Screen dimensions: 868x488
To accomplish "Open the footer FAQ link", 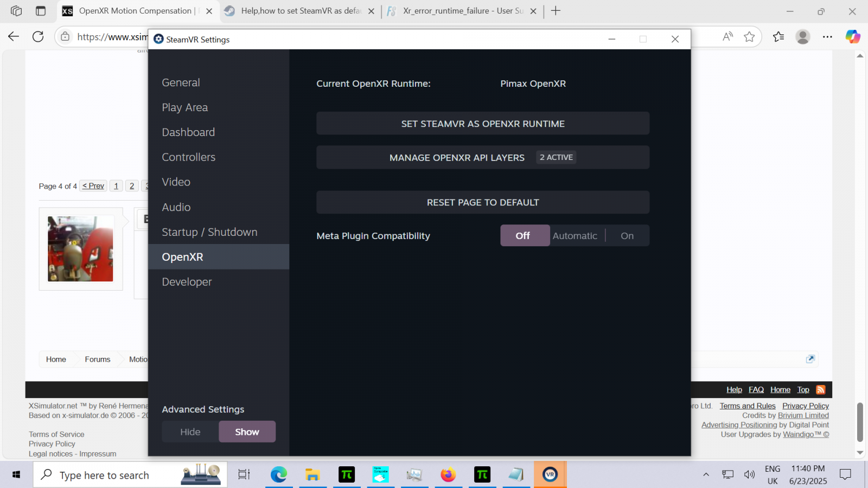I will click(x=756, y=390).
